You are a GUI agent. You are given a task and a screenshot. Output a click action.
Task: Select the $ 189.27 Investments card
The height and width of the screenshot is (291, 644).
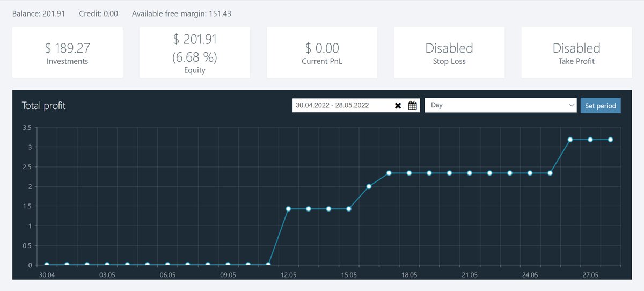[x=68, y=53]
